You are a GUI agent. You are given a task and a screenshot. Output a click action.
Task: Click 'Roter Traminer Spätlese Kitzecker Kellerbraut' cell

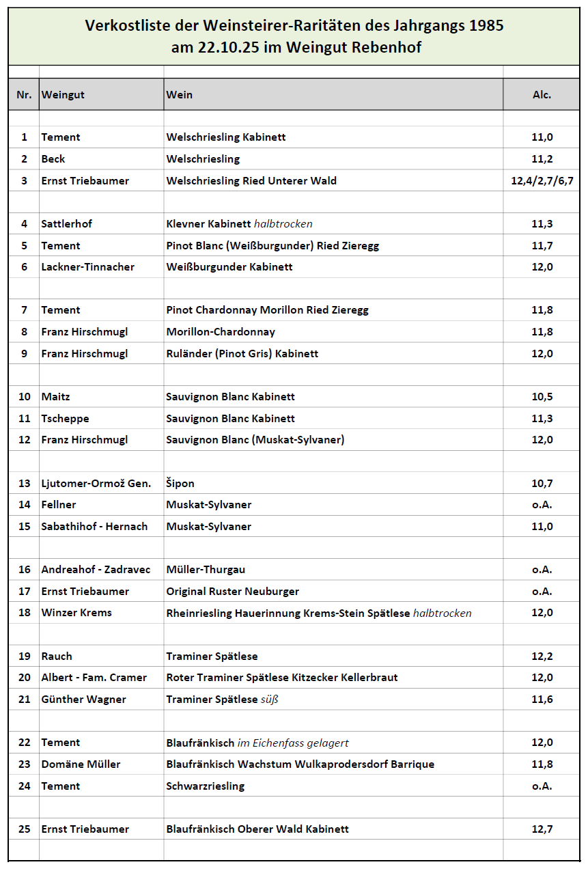281,678
